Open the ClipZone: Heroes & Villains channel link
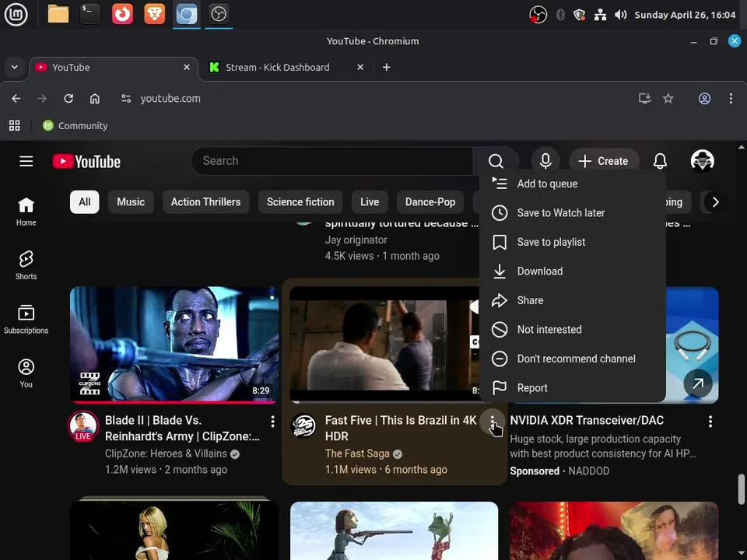Screen dimensions: 747x560 (167, 453)
